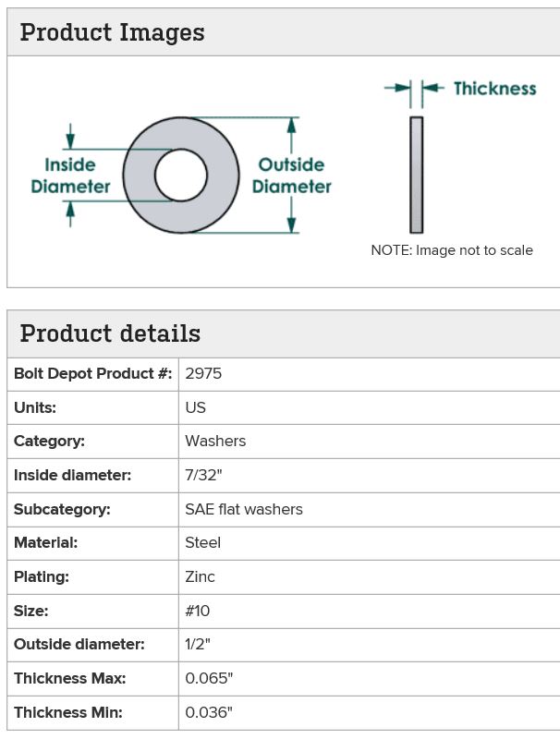This screenshot has height=739, width=560.
Task: Click the washer's center hole
Action: 181,175
